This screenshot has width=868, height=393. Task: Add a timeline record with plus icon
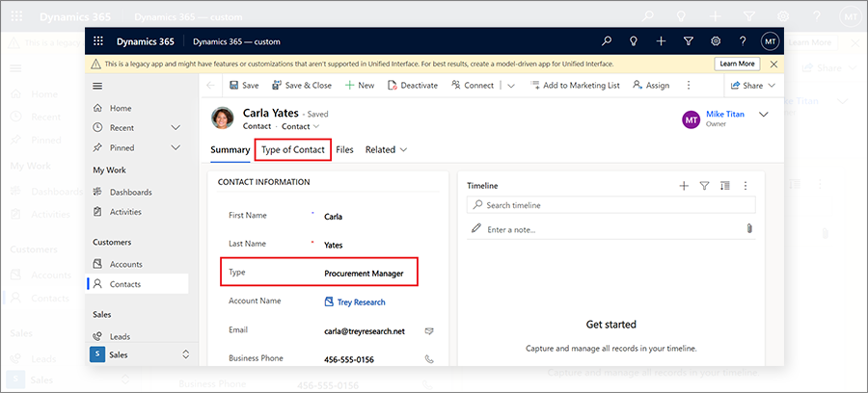pos(684,186)
